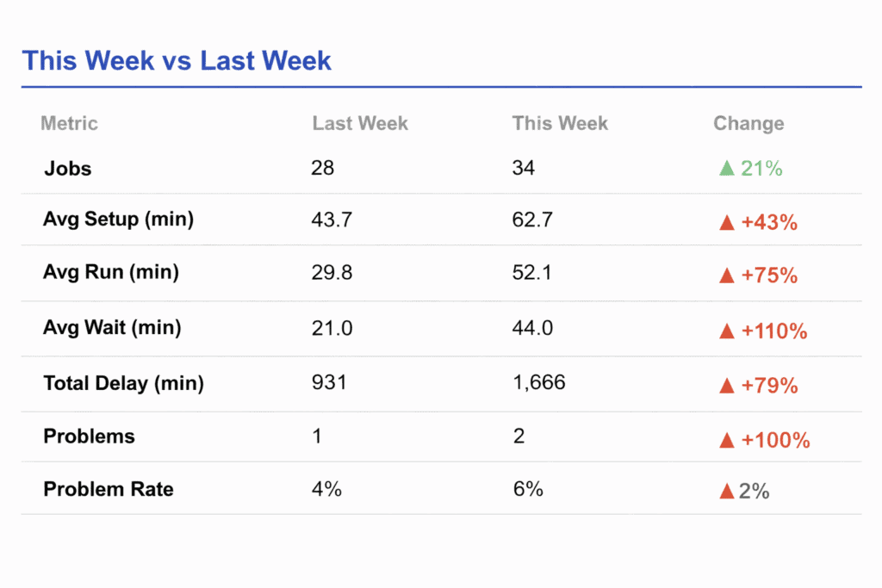Click the red arrow next to +75%
The height and width of the screenshot is (588, 882).
click(727, 276)
